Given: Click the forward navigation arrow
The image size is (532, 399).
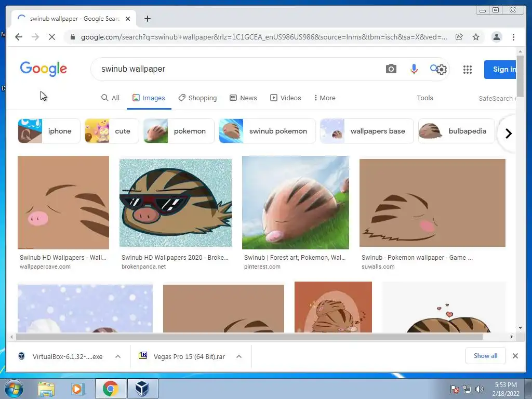Looking at the screenshot, I should tap(35, 37).
